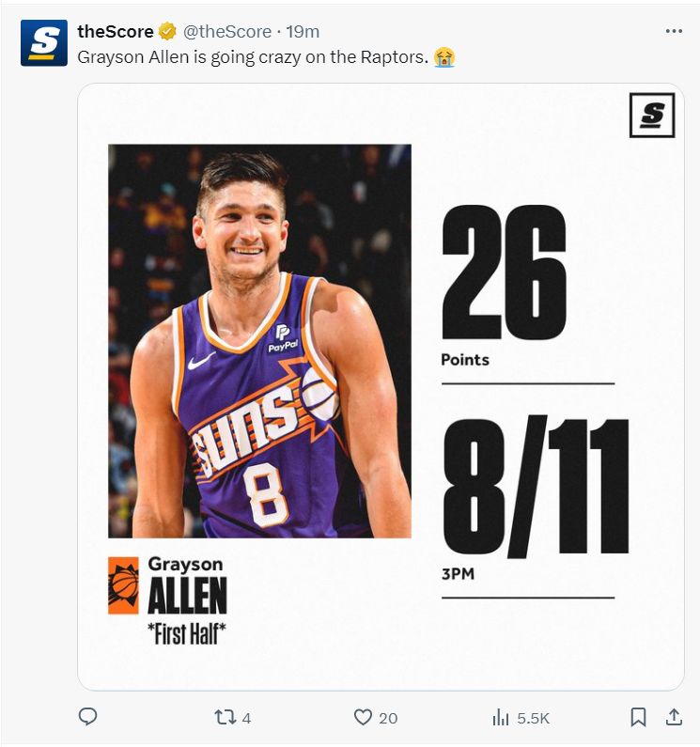Screen dimensions: 700x747
Task: Open the @theScore handle link
Action: (x=226, y=32)
